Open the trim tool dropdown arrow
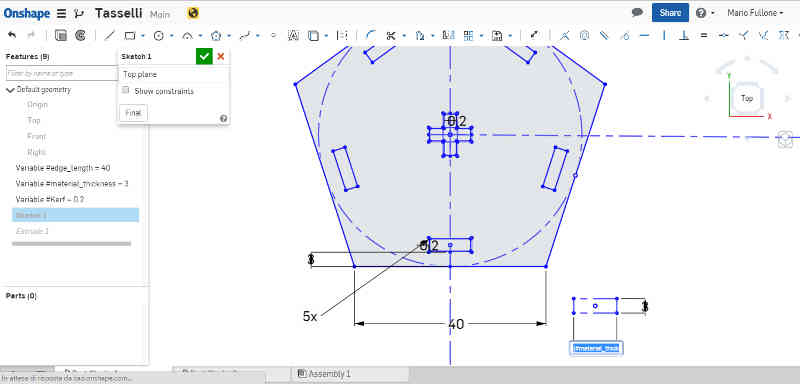This screenshot has width=800, height=384. (x=404, y=36)
